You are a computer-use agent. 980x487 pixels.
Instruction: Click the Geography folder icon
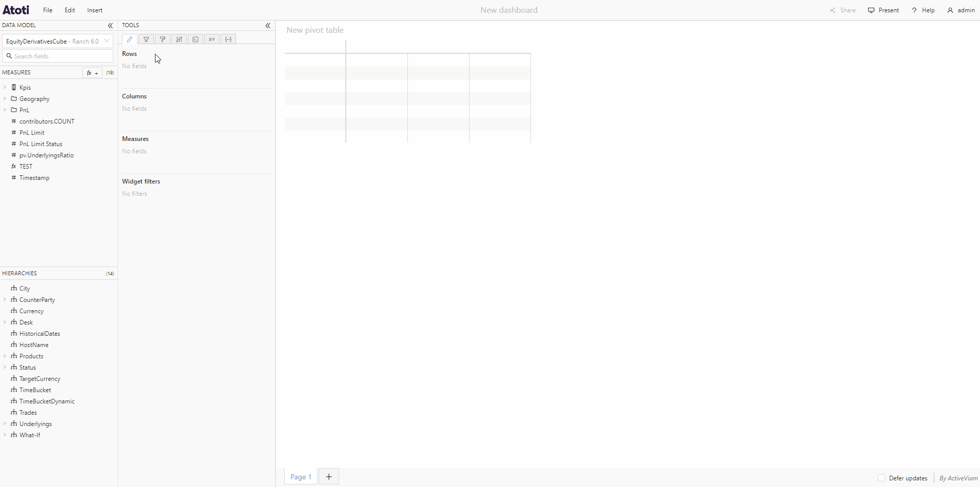point(14,98)
